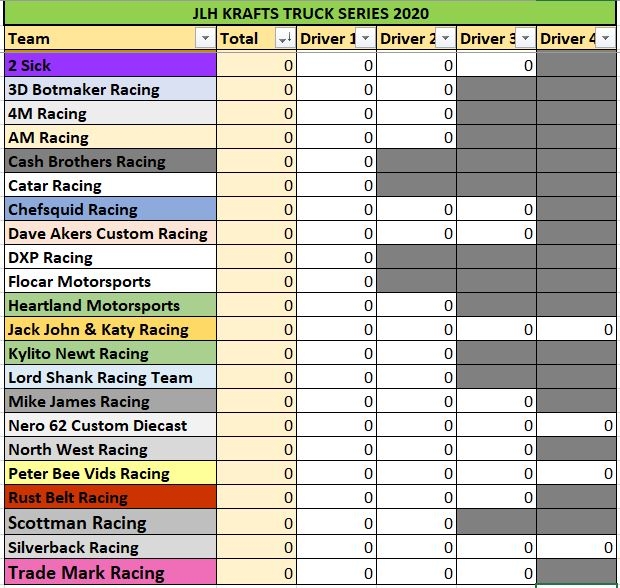Select Driver 2 value for Heartland Motorsports
Screen dimensions: 620x588
(x=416, y=305)
